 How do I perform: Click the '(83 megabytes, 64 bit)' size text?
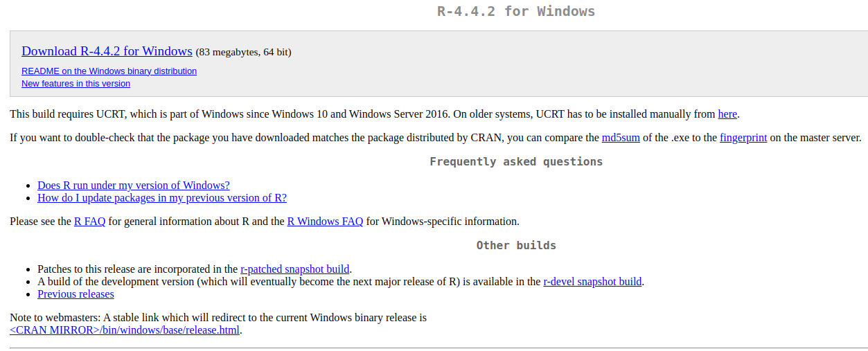[x=243, y=52]
